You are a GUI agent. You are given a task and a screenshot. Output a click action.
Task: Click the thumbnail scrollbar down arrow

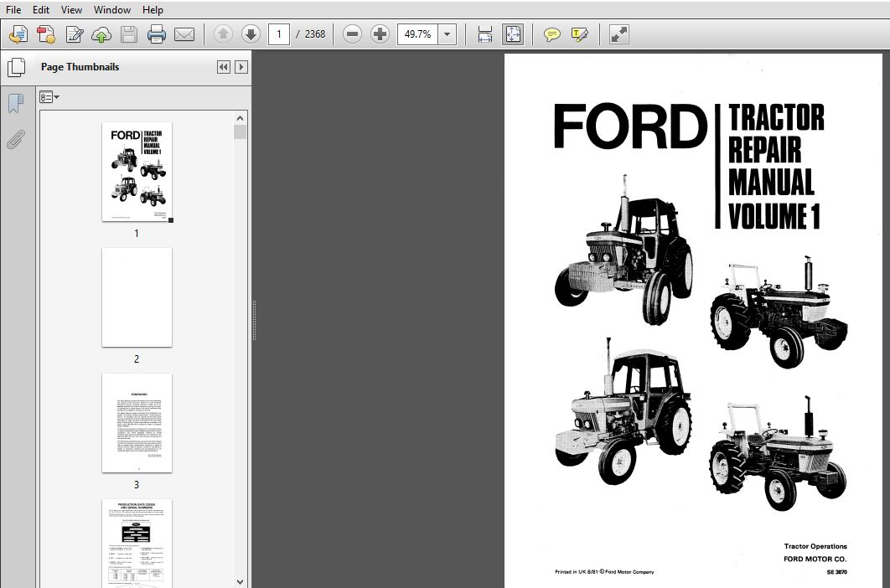pyautogui.click(x=240, y=582)
